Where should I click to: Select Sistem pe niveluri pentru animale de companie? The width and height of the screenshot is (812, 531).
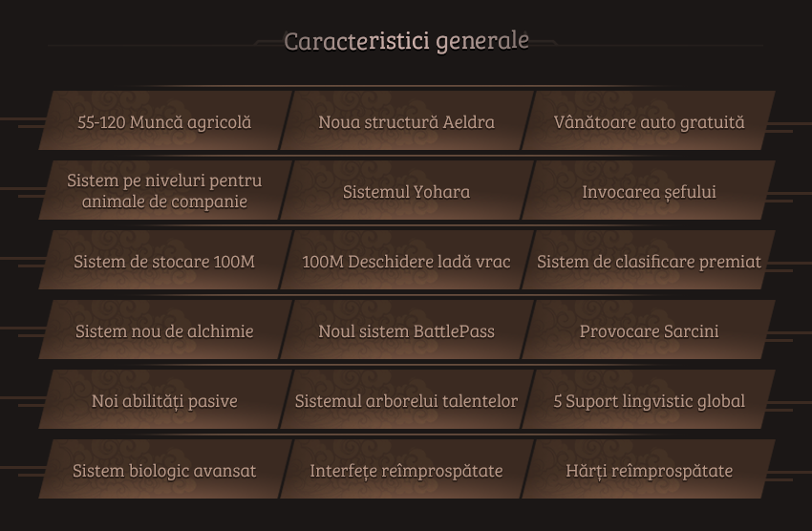pos(165,190)
